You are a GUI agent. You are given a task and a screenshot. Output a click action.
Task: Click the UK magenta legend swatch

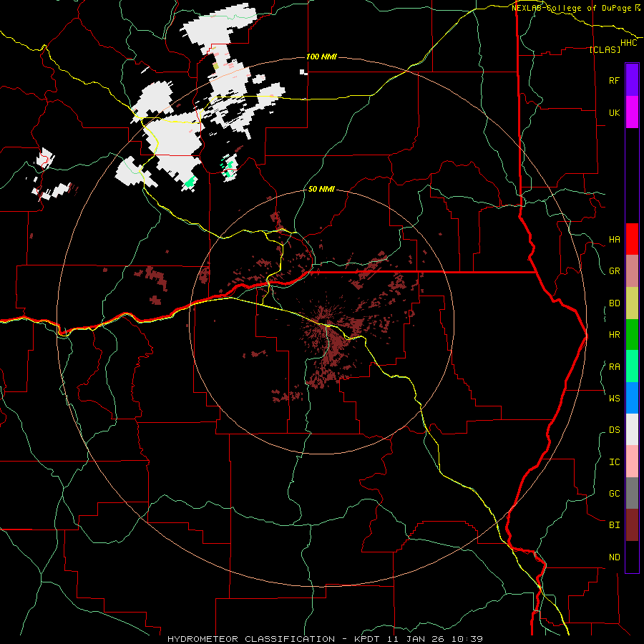632,112
